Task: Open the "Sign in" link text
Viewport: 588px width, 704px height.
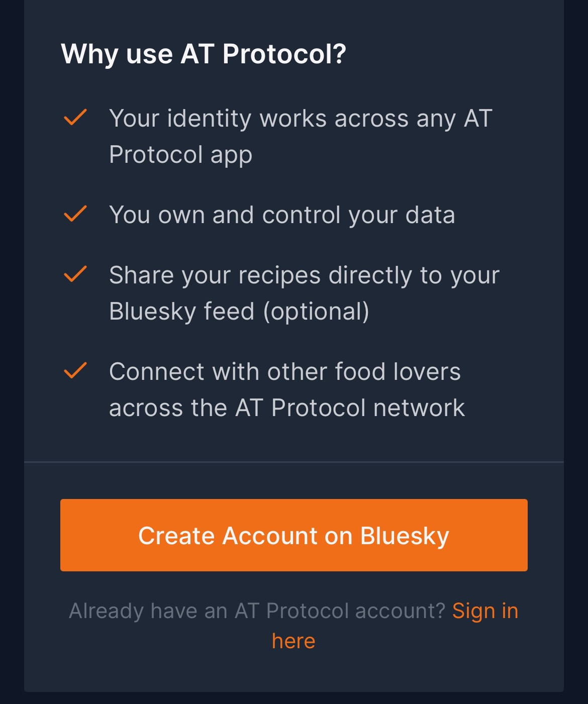Action: pyautogui.click(x=485, y=611)
